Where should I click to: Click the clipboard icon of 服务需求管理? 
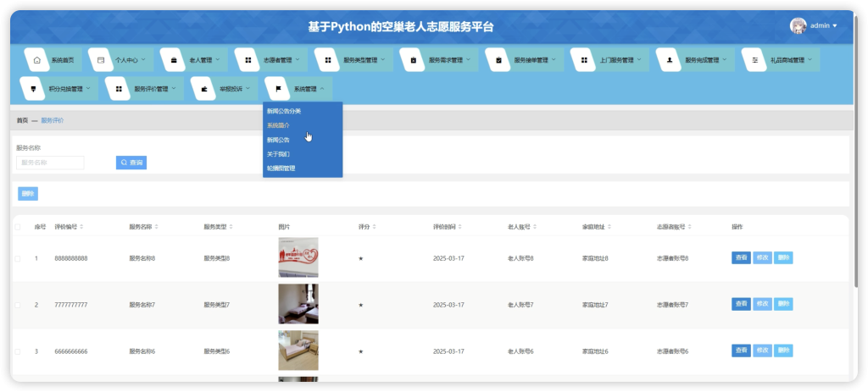(413, 60)
